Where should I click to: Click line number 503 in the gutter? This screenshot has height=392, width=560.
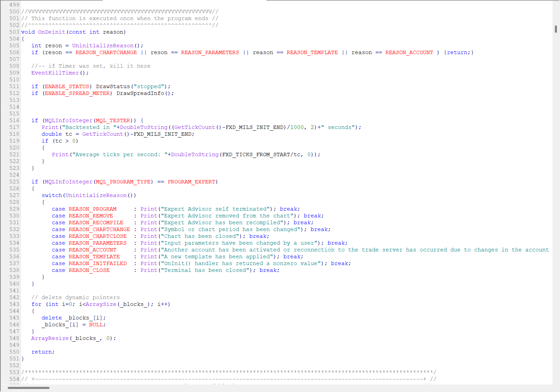point(14,32)
